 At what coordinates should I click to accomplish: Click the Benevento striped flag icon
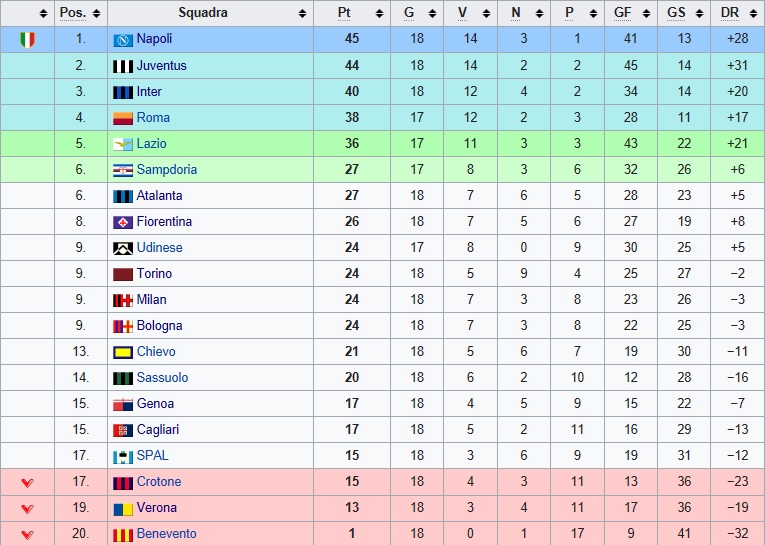123,535
